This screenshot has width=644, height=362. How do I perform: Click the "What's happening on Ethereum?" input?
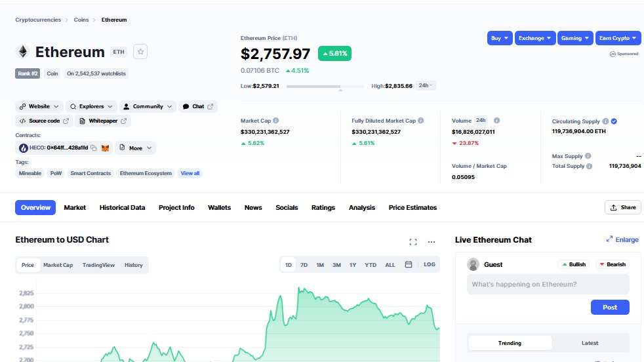click(x=548, y=285)
